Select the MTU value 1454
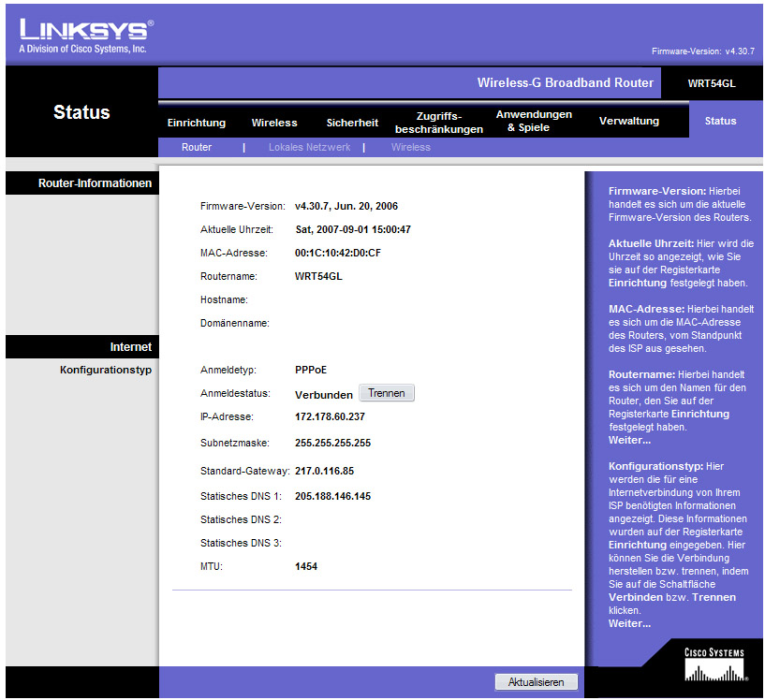This screenshot has height=700, width=765. point(306,566)
